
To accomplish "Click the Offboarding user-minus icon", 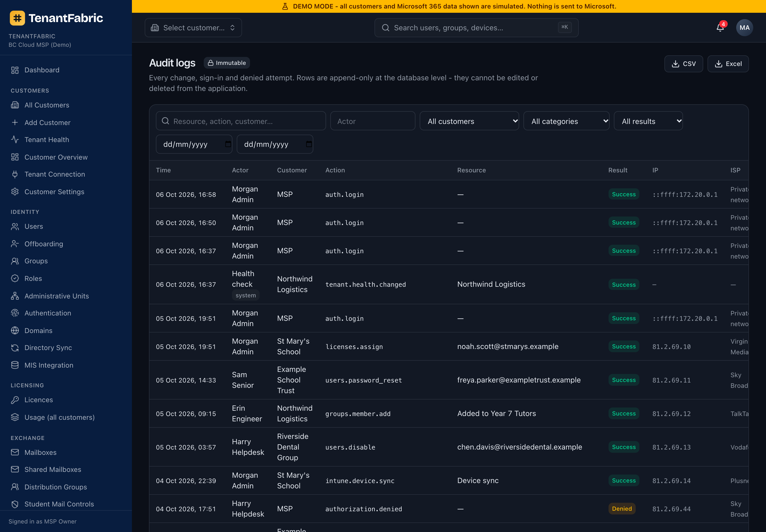I will pyautogui.click(x=15, y=244).
